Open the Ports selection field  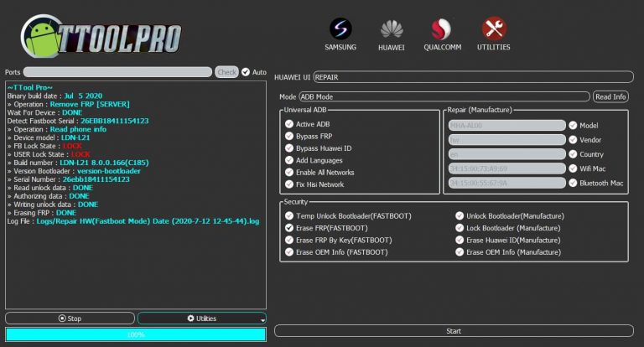click(117, 72)
